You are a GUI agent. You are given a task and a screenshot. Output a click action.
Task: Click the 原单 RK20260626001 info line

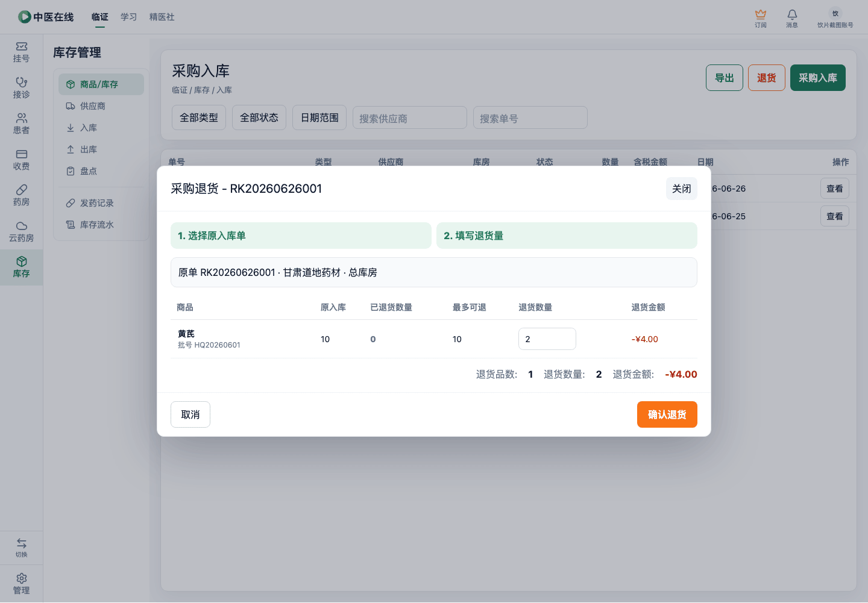pyautogui.click(x=434, y=272)
